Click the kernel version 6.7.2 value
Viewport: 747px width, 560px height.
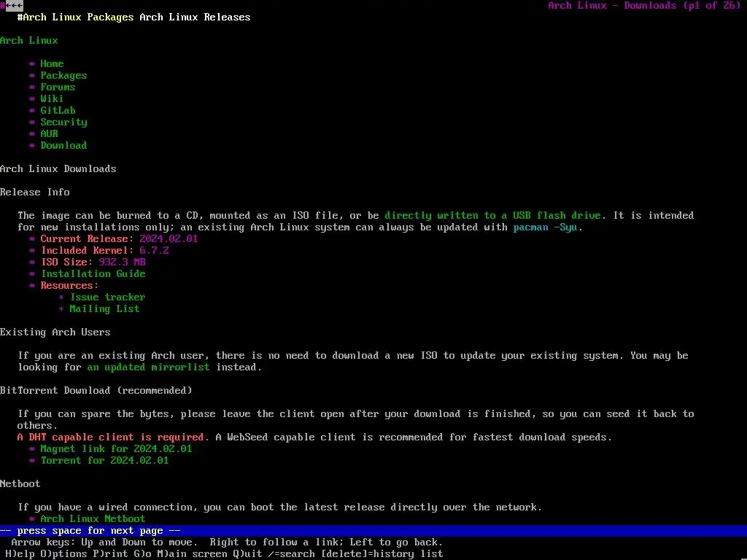(x=154, y=251)
